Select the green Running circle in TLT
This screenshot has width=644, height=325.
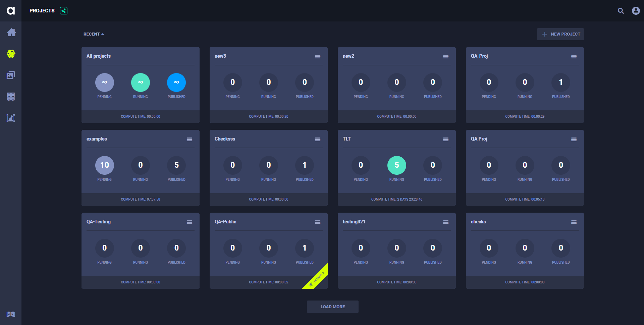(x=396, y=165)
